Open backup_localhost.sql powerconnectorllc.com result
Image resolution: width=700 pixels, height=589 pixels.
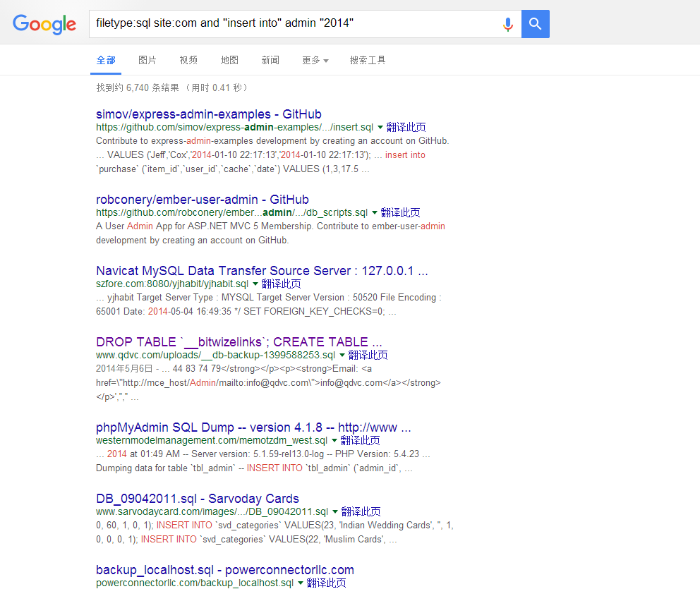point(225,570)
